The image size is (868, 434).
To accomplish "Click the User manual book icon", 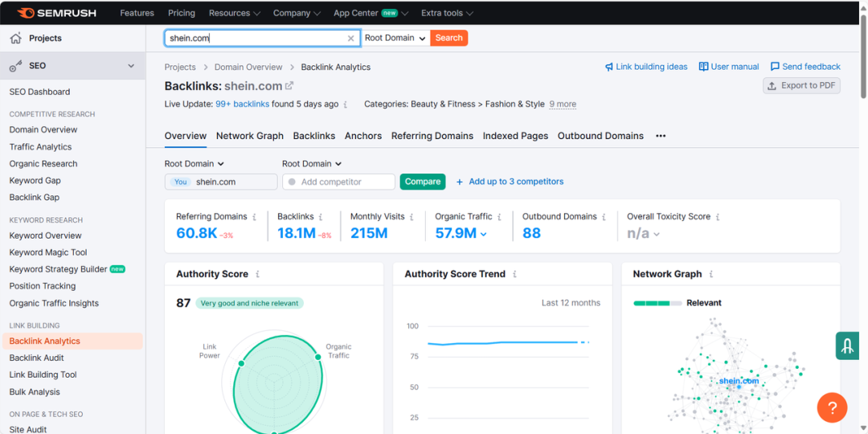I will pyautogui.click(x=703, y=67).
